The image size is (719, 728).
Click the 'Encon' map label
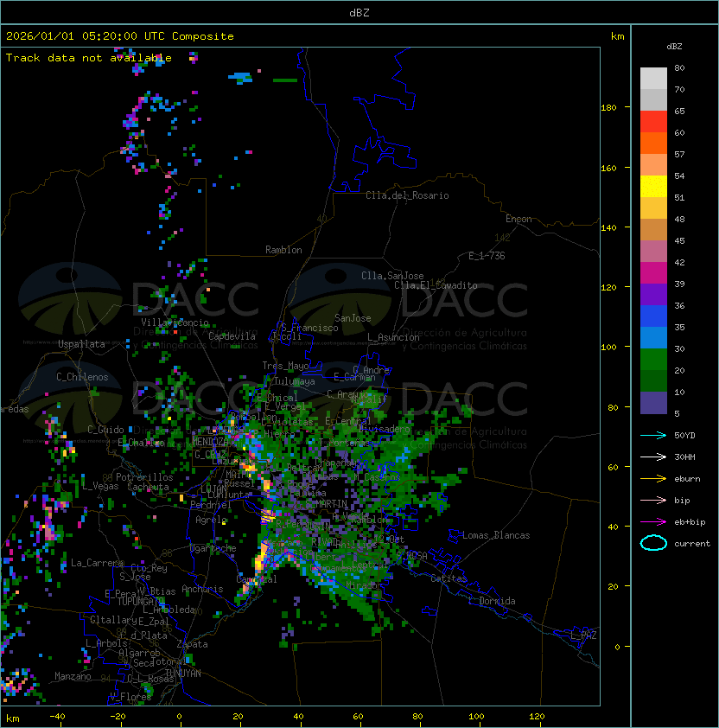tap(519, 219)
